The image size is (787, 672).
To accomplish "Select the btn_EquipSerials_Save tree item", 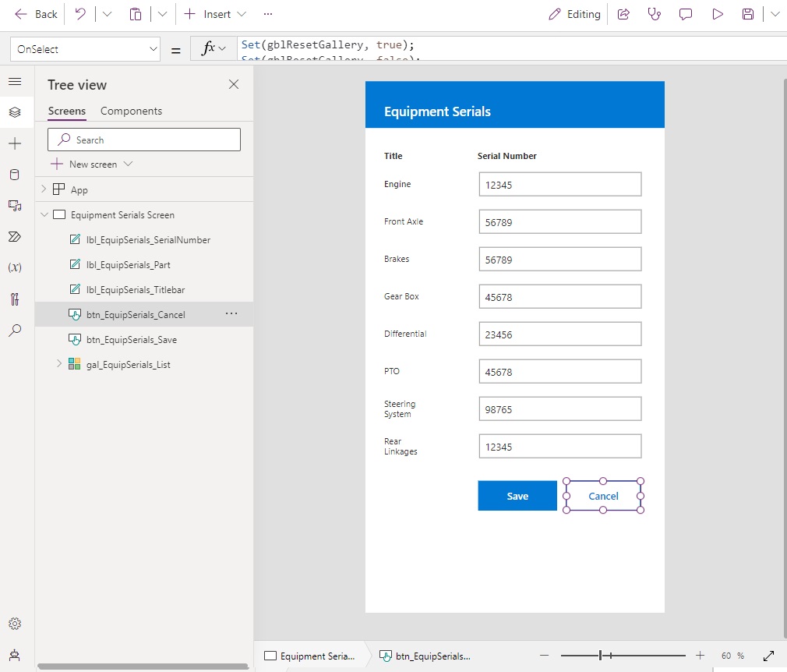I will 131,339.
